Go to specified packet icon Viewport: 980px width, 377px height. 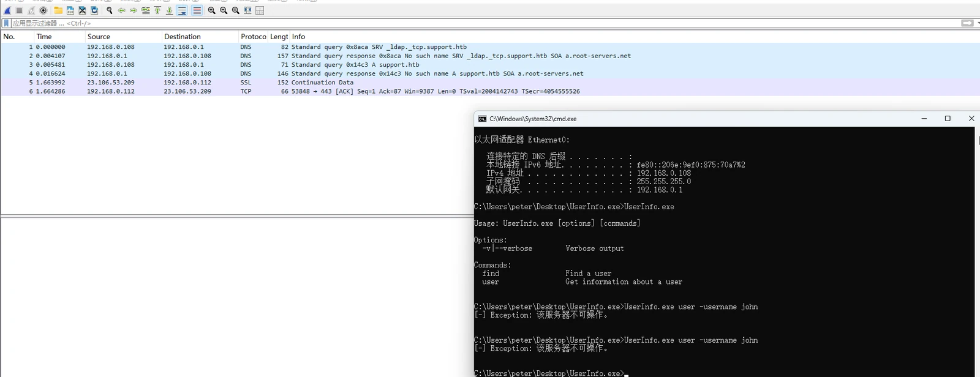click(146, 10)
